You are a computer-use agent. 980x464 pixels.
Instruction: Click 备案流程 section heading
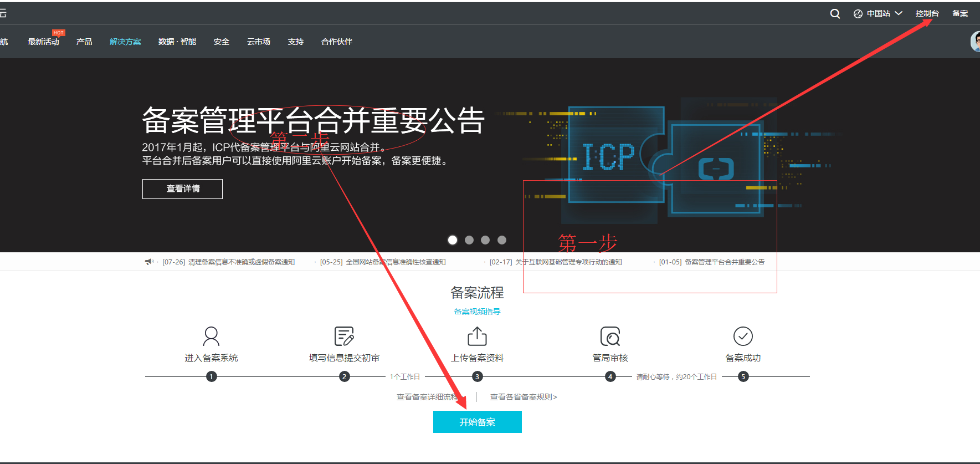pos(477,293)
